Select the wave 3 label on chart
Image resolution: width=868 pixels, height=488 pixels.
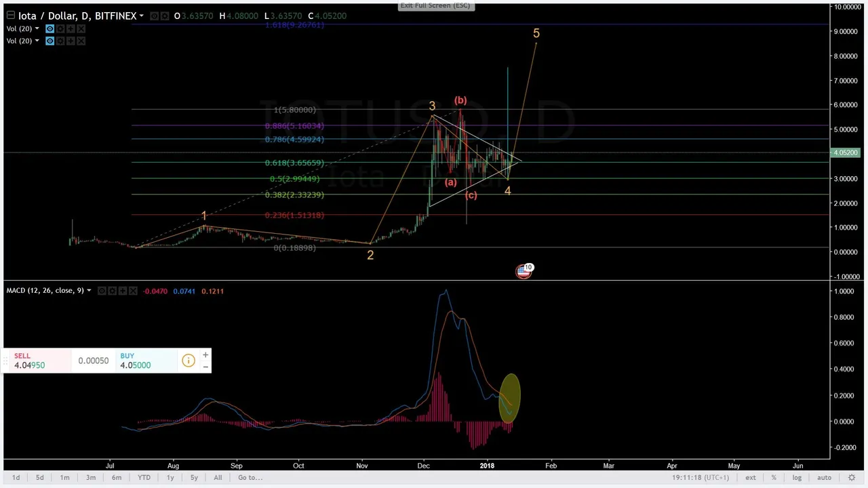point(432,106)
